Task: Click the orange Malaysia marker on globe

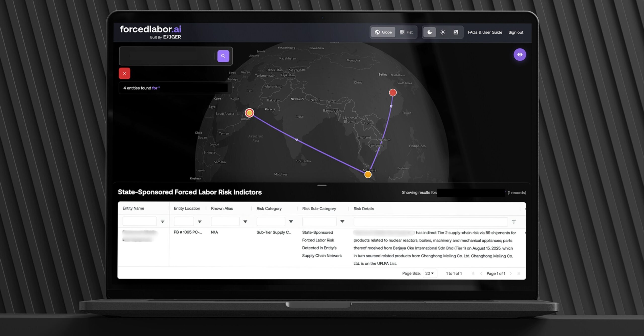Action: (x=368, y=174)
